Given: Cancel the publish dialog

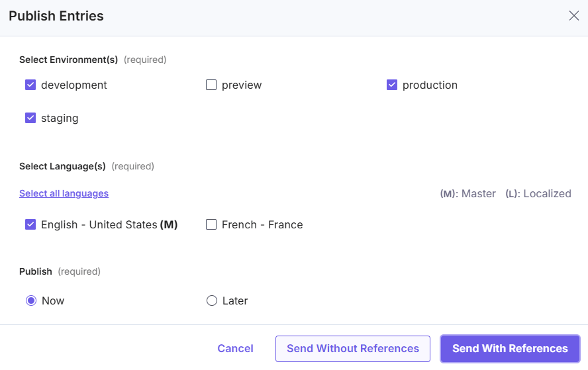Looking at the screenshot, I should click(235, 349).
